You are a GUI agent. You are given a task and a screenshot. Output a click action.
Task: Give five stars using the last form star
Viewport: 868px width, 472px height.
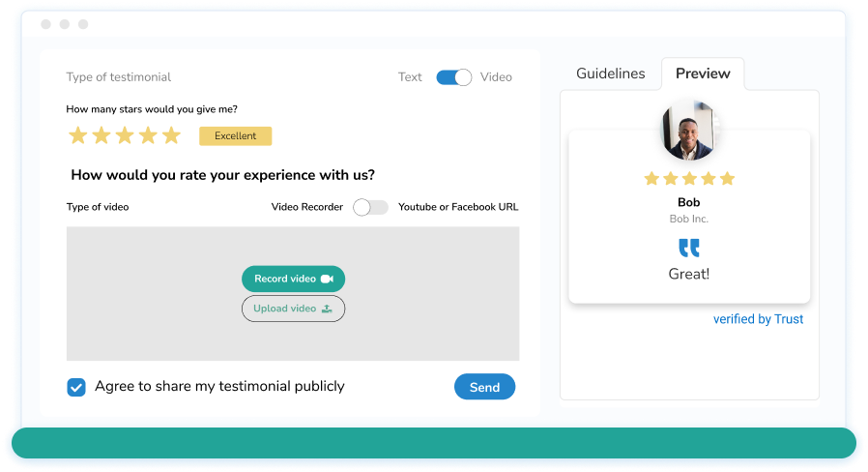tap(172, 135)
